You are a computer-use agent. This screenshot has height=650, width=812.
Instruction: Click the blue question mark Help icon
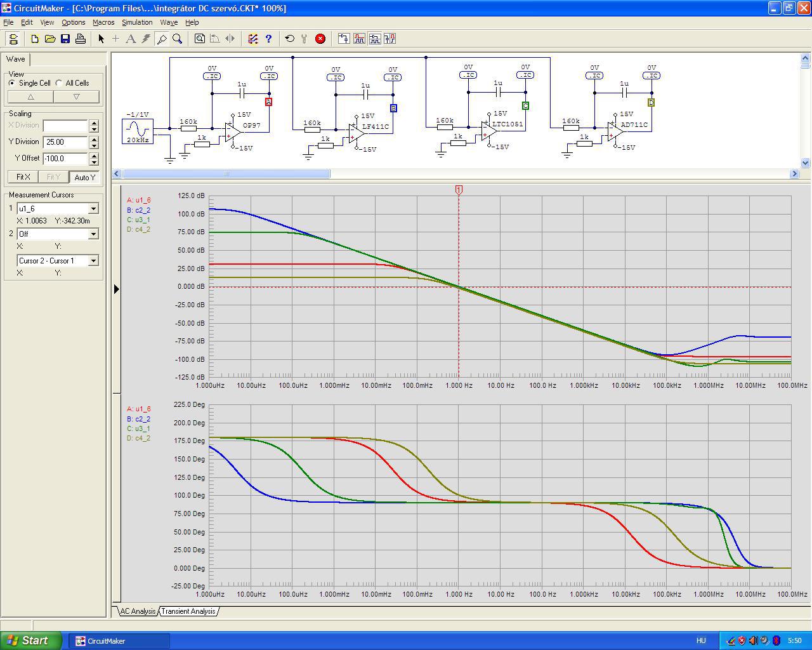268,39
